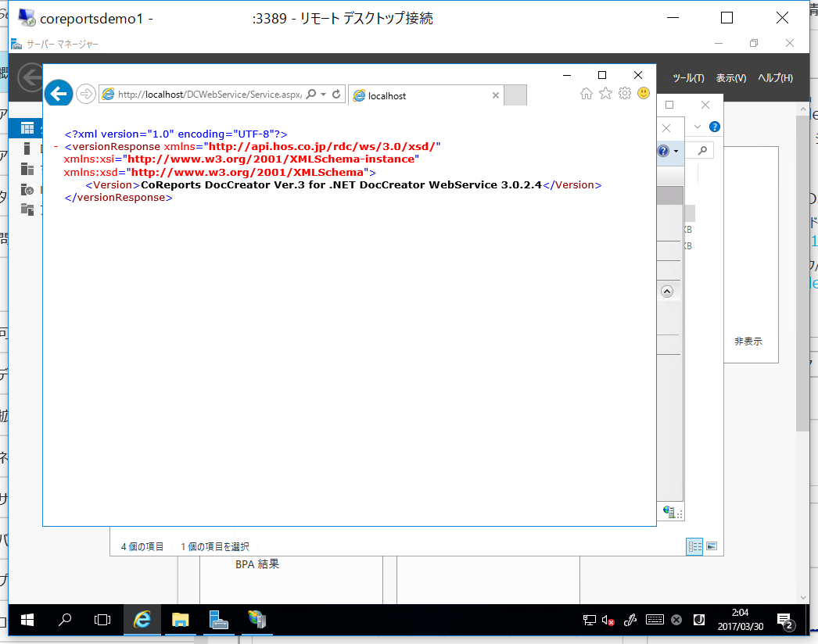The height and width of the screenshot is (644, 818).
Task: Click the '4 個の項目' status text
Action: (x=142, y=546)
